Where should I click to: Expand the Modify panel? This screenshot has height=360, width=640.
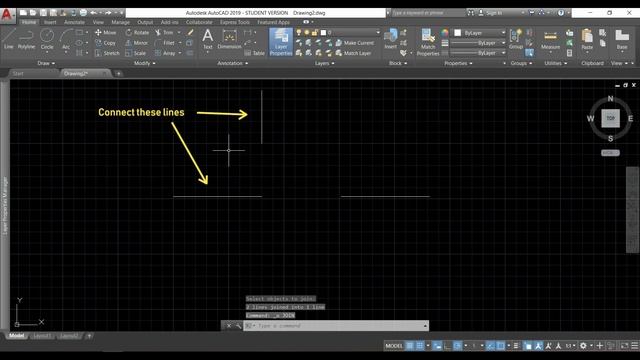[144, 63]
